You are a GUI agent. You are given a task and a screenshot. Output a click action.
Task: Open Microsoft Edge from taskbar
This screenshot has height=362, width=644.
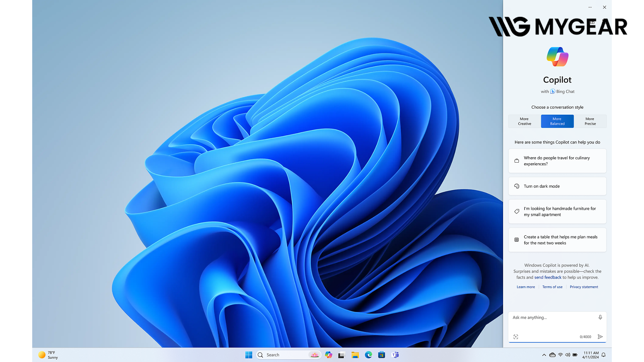point(368,355)
